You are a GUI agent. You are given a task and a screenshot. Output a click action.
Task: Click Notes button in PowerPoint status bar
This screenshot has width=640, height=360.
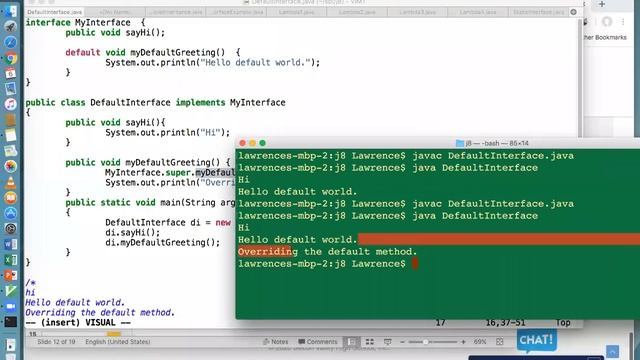(276, 342)
